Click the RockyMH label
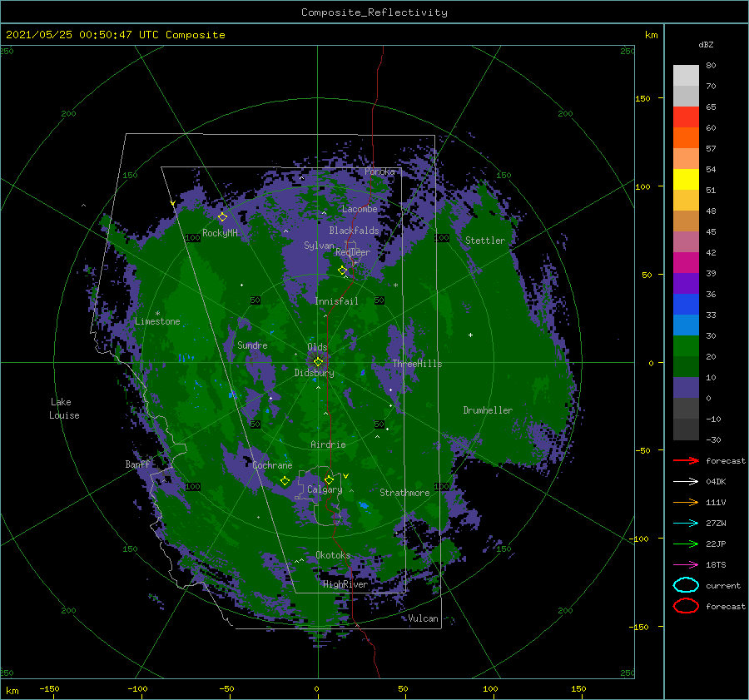Screen dimensions: 749x700 point(220,233)
